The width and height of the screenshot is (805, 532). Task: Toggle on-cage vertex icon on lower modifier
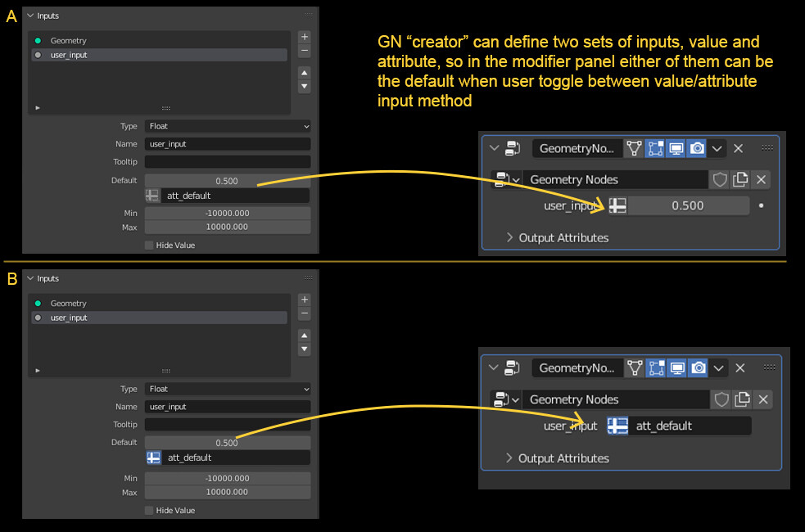click(x=635, y=368)
